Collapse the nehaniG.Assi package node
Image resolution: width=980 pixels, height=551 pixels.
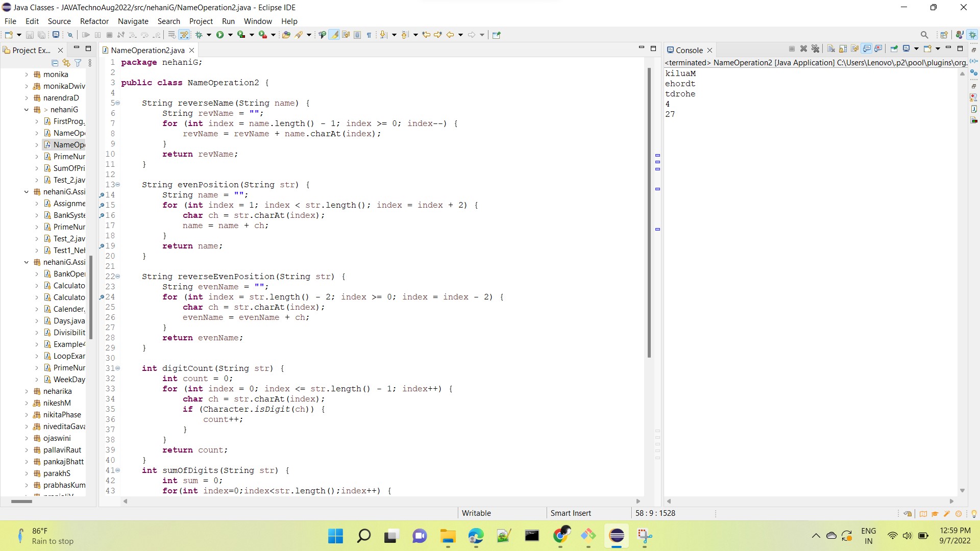tap(27, 192)
